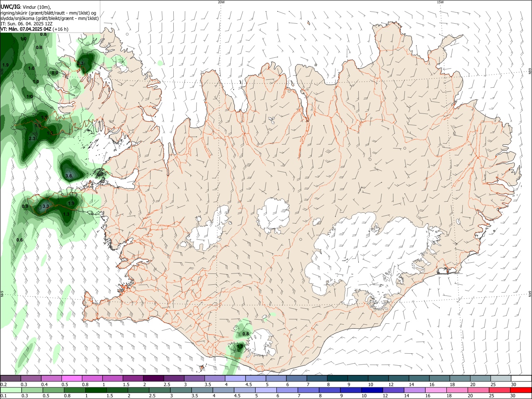
Task: Click the '3.6' precipitation value on the map
Action: point(69,176)
